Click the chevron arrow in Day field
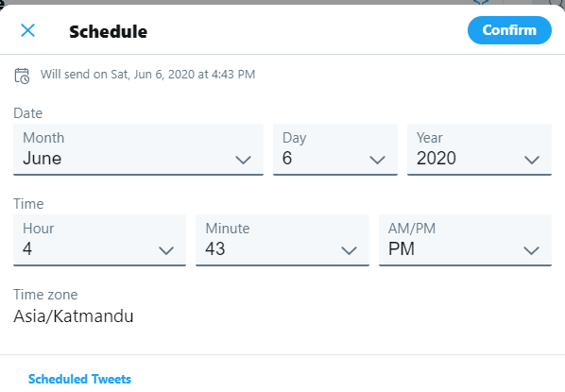Viewport: 565px width, 392px height. (377, 160)
